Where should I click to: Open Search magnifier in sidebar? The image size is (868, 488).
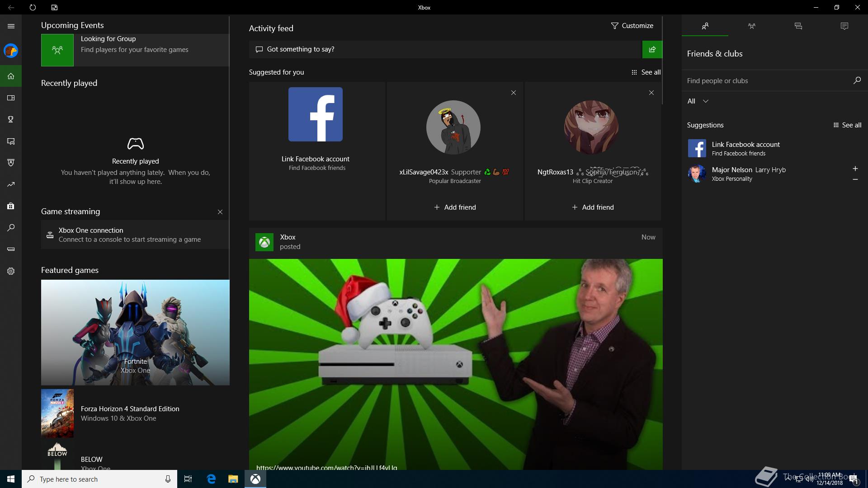(11, 228)
